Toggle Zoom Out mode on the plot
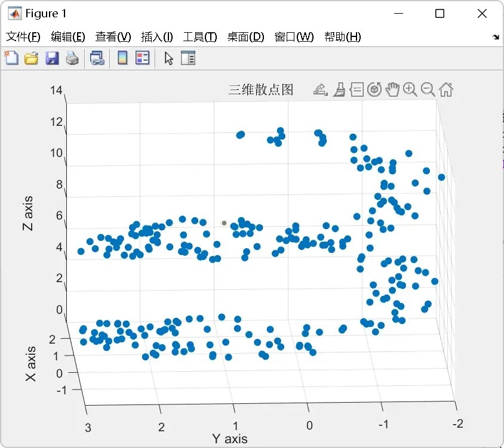This screenshot has height=448, width=504. click(x=426, y=89)
